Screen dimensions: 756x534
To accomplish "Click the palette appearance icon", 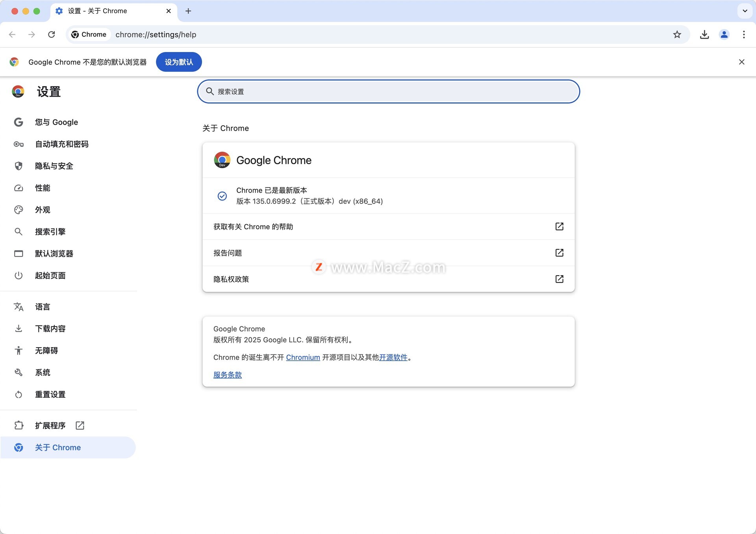I will coord(19,210).
